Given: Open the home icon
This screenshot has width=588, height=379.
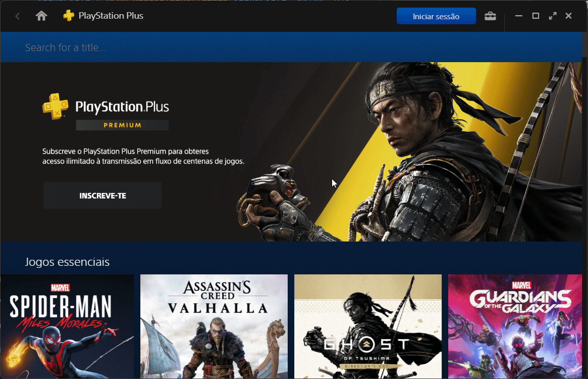Looking at the screenshot, I should coord(41,16).
